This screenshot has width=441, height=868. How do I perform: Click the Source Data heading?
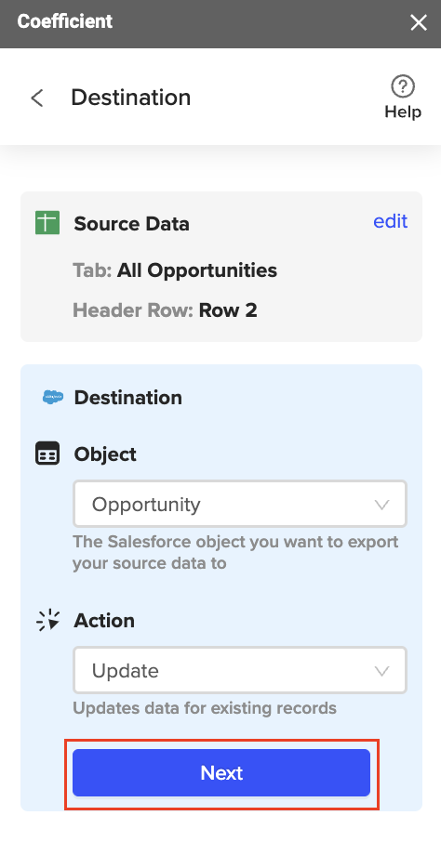pyautogui.click(x=132, y=224)
